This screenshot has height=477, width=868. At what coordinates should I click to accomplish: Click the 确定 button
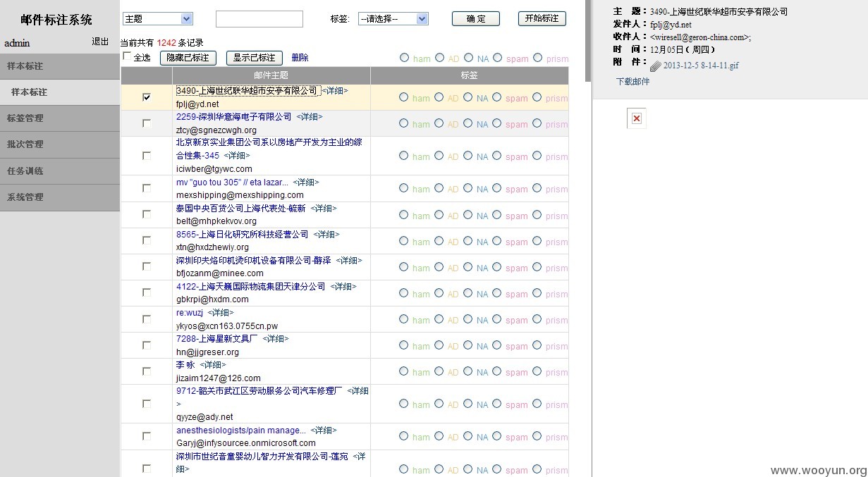[476, 19]
